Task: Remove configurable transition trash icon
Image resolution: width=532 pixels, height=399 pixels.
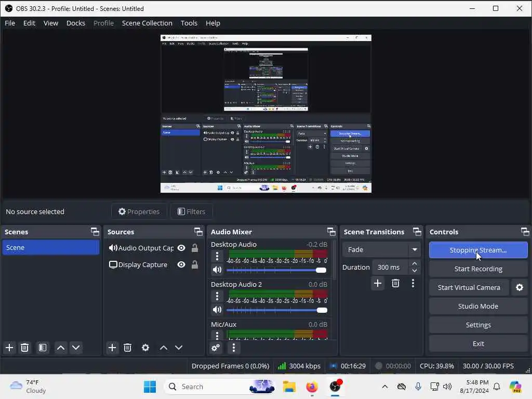Action: click(395, 283)
